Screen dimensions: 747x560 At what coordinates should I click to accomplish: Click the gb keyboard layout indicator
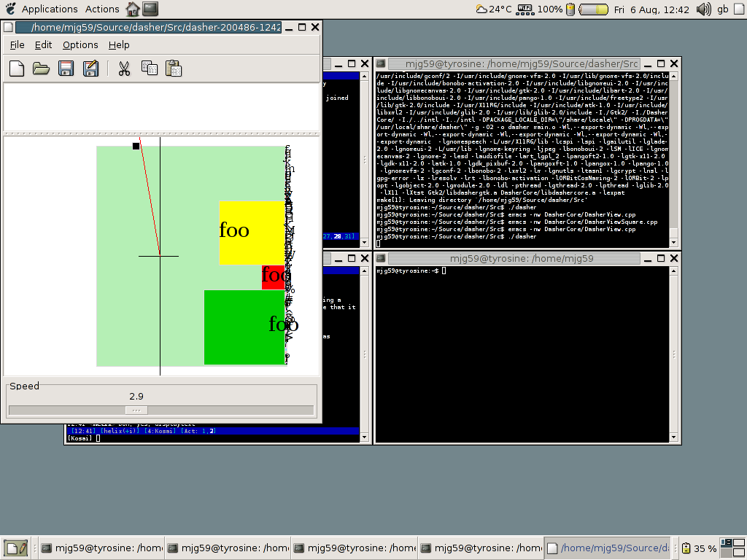click(723, 9)
